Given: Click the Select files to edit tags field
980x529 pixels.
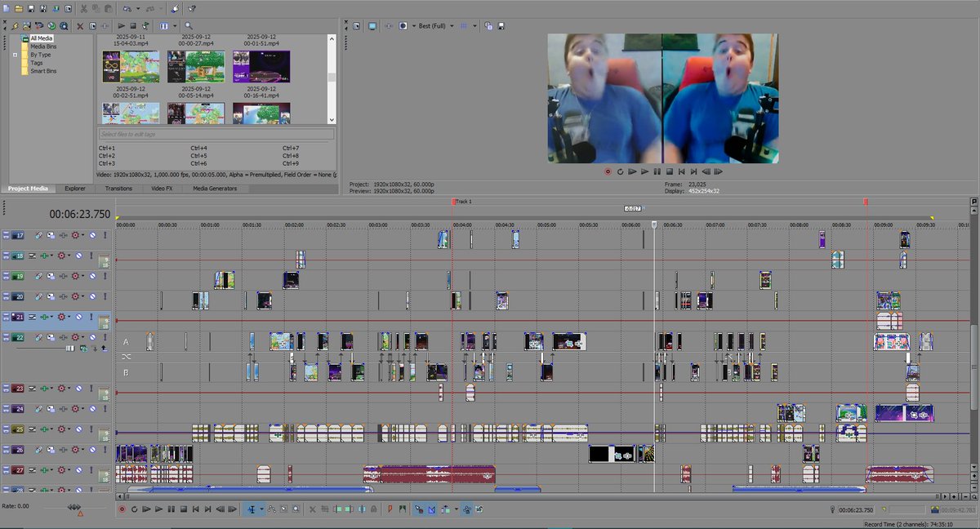Looking at the screenshot, I should pyautogui.click(x=216, y=134).
